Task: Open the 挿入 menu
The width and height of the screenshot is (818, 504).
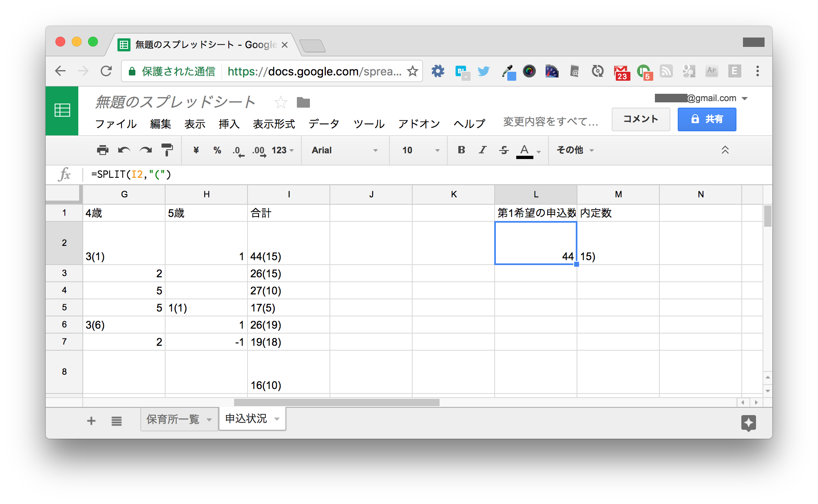Action: pyautogui.click(x=229, y=124)
